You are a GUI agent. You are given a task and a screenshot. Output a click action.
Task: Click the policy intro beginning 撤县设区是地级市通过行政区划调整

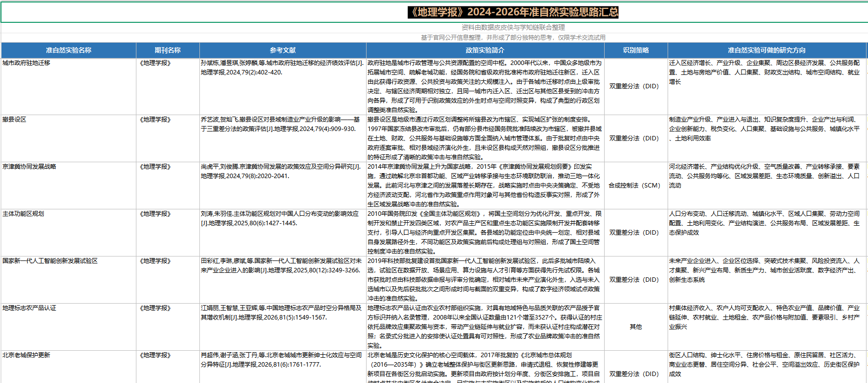pyautogui.click(x=485, y=138)
